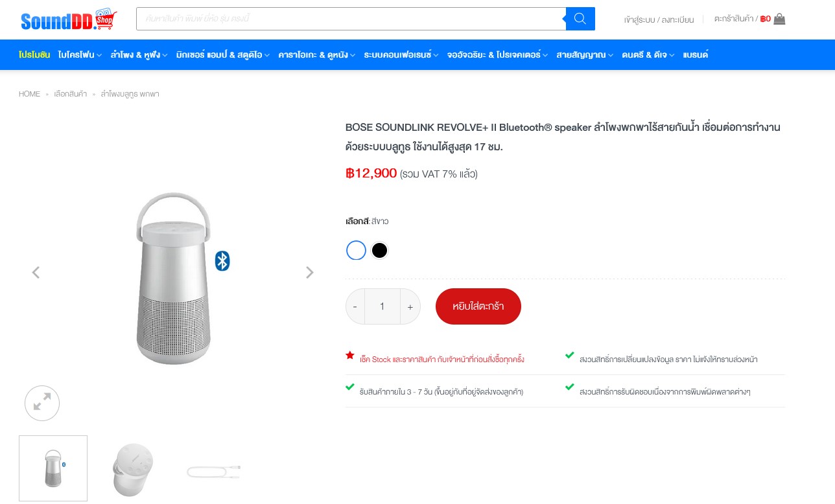Increase quantity with the plus button
The image size is (835, 504).
click(x=410, y=306)
